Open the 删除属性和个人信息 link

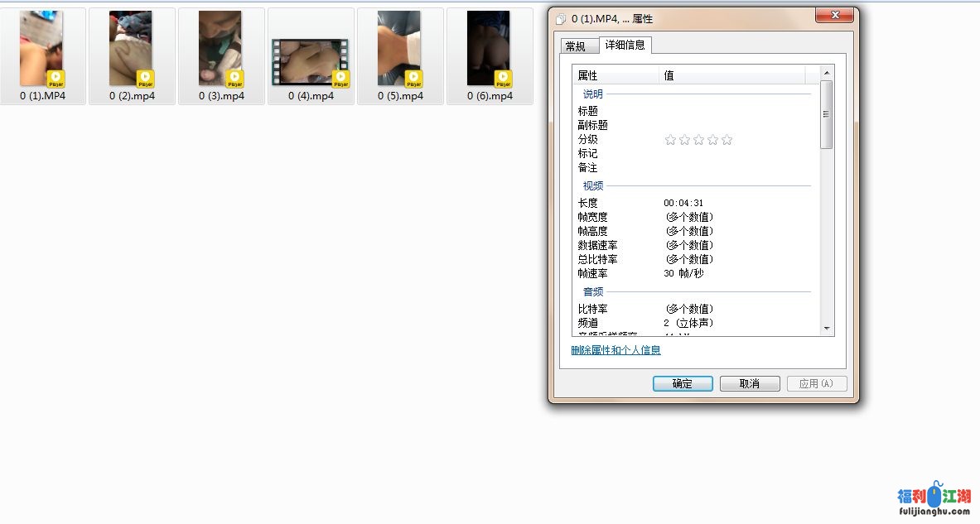[x=616, y=350]
